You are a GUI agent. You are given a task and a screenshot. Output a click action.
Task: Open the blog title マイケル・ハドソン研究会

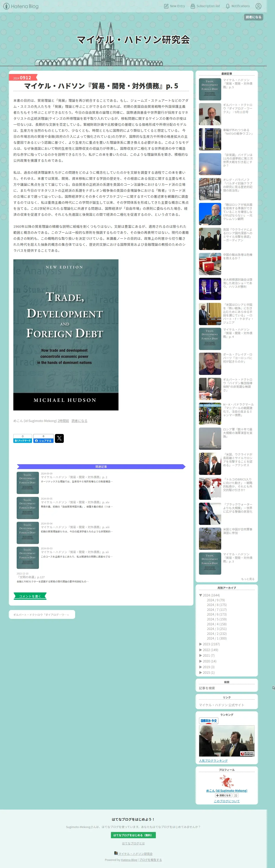pos(133,40)
